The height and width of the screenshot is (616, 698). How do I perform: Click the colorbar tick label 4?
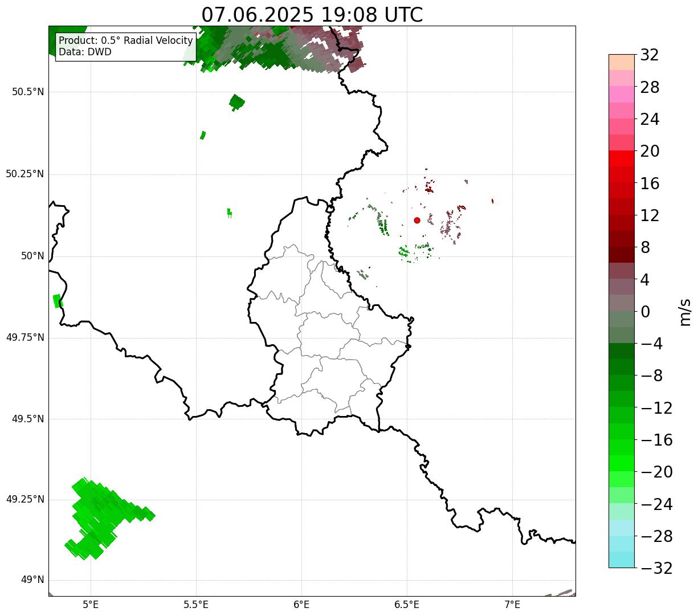[x=645, y=279]
